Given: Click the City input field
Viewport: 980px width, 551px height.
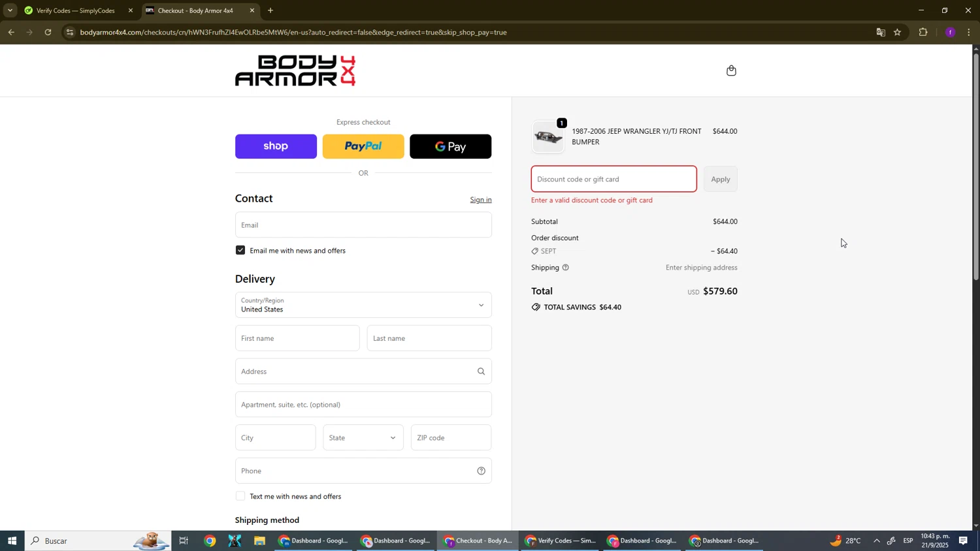Looking at the screenshot, I should tap(275, 437).
